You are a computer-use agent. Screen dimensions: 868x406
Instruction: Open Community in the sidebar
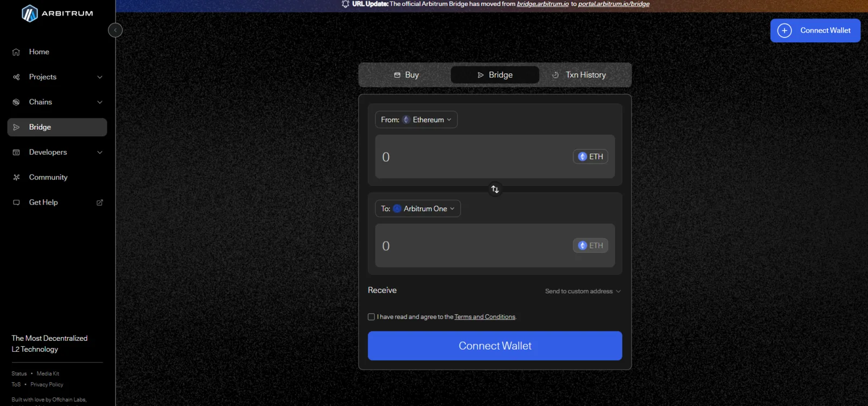pos(57,177)
